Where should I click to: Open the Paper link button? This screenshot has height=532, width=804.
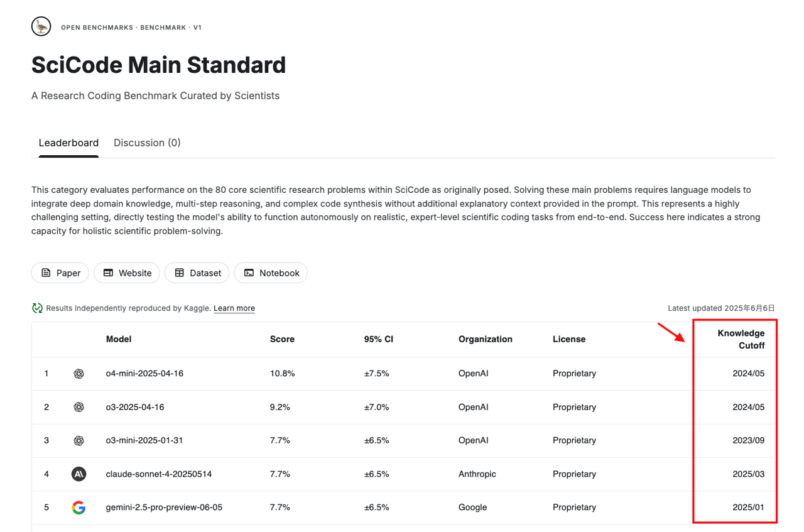click(60, 273)
